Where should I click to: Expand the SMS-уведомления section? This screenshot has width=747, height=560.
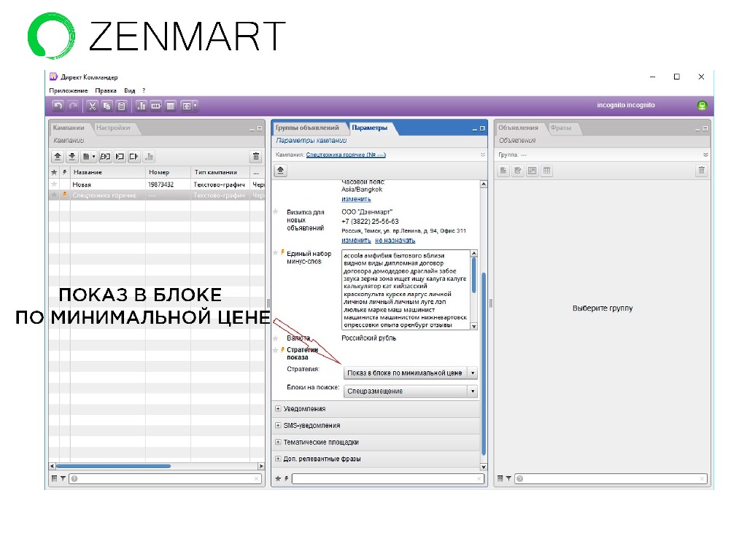click(278, 425)
